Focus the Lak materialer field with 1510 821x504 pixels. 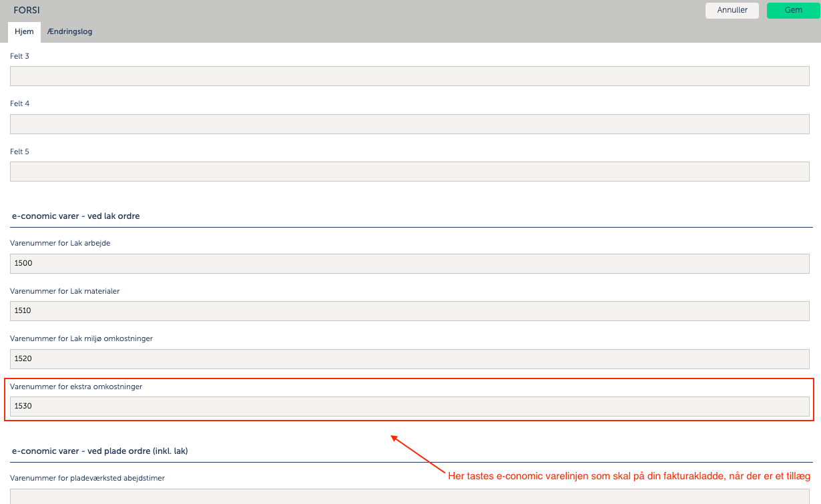(410, 310)
